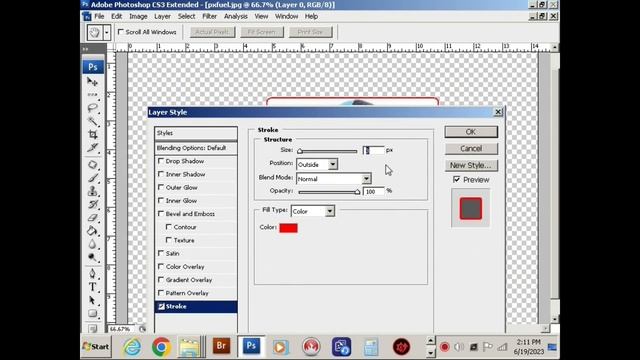Open the Layer menu

(x=162, y=16)
